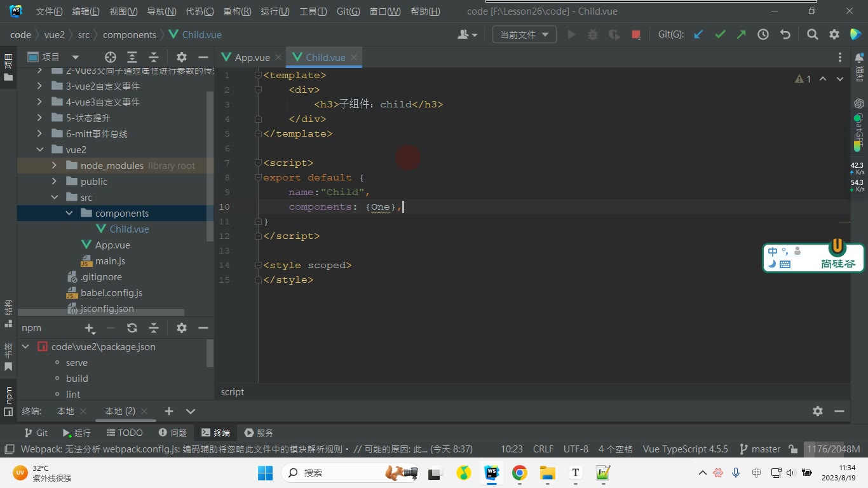Open project panel options gear

pos(182,57)
